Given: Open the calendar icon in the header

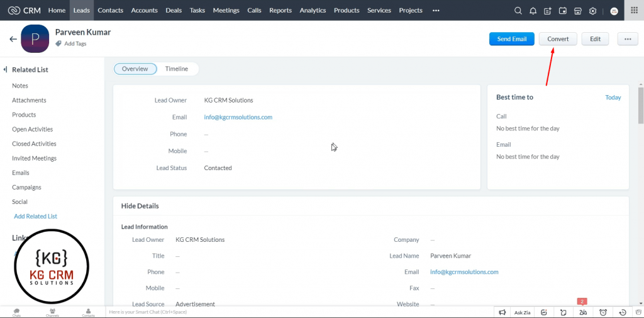Looking at the screenshot, I should (x=563, y=11).
